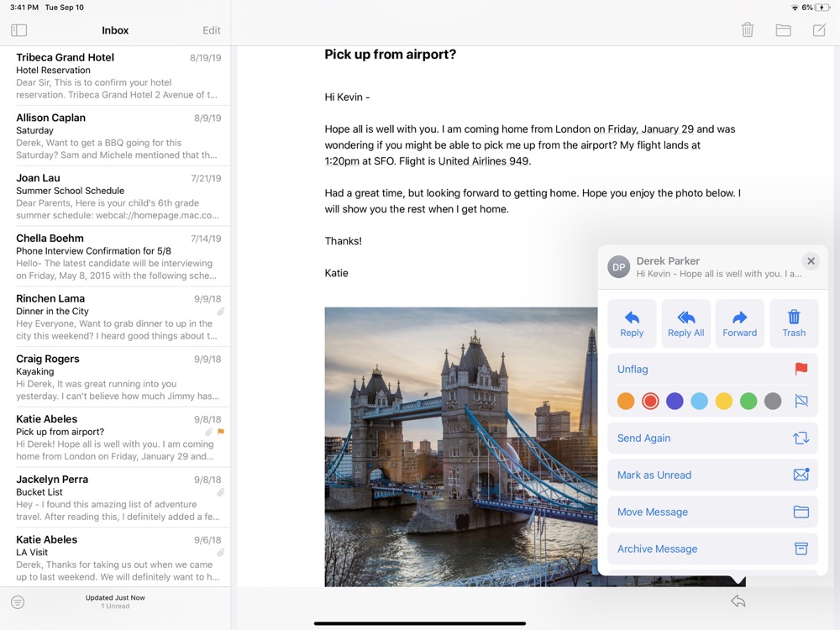Tap the 3:41 PM clock in the status bar
The width and height of the screenshot is (840, 630).
pos(24,8)
